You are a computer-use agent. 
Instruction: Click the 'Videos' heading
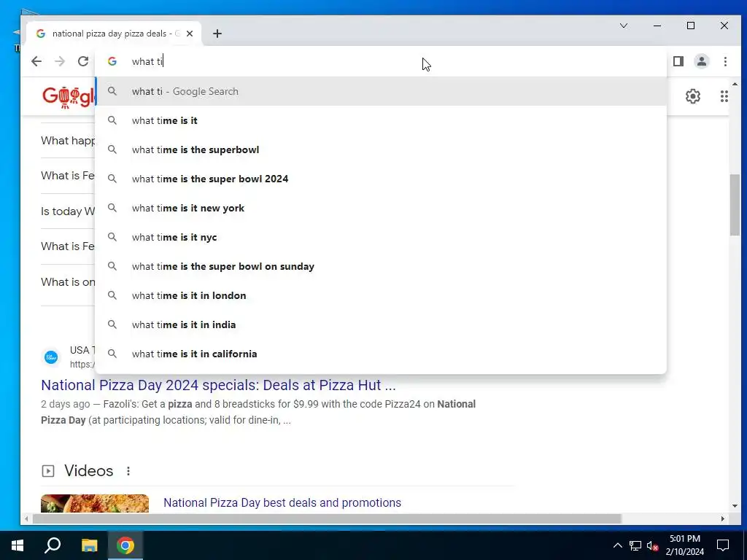(88, 471)
